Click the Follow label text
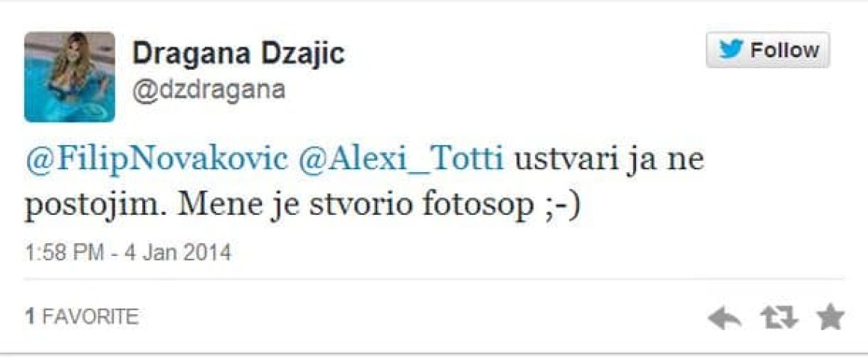868x357 pixels. [784, 50]
